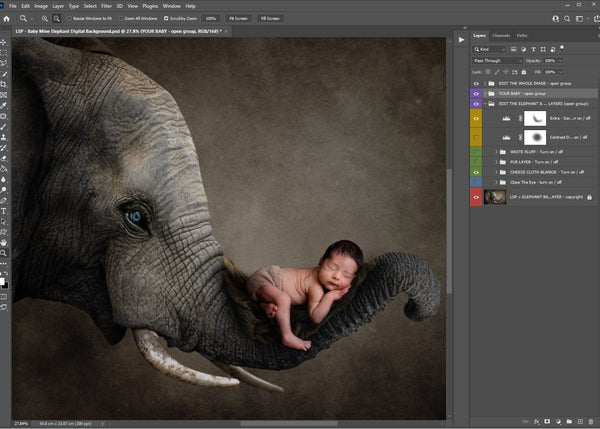
Task: Hide the CHEESE CLOTH BLANKIE layer group
Action: coord(476,172)
